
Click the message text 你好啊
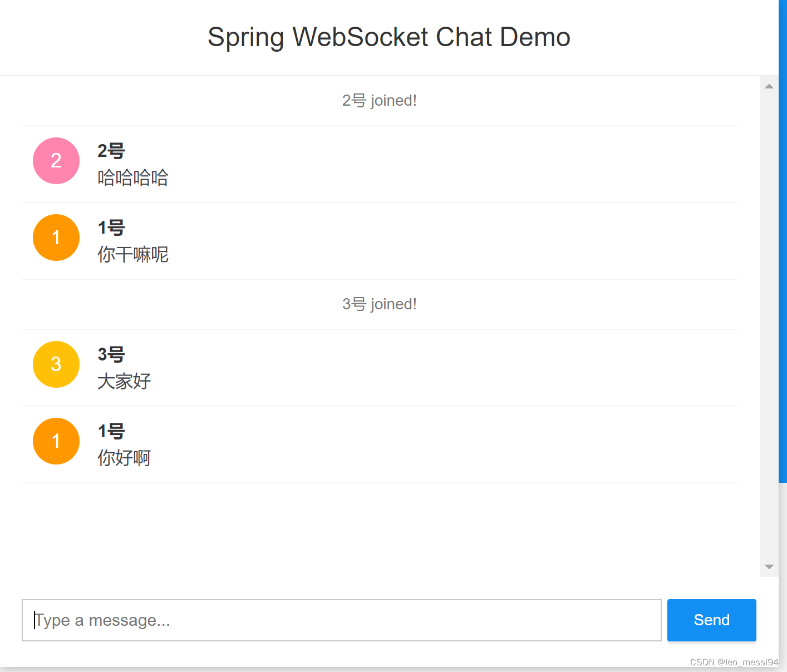[124, 458]
